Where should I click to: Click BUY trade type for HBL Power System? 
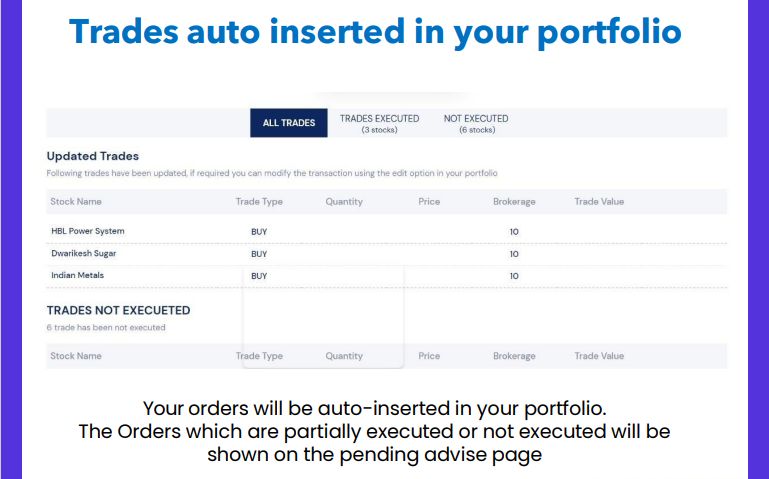(259, 231)
